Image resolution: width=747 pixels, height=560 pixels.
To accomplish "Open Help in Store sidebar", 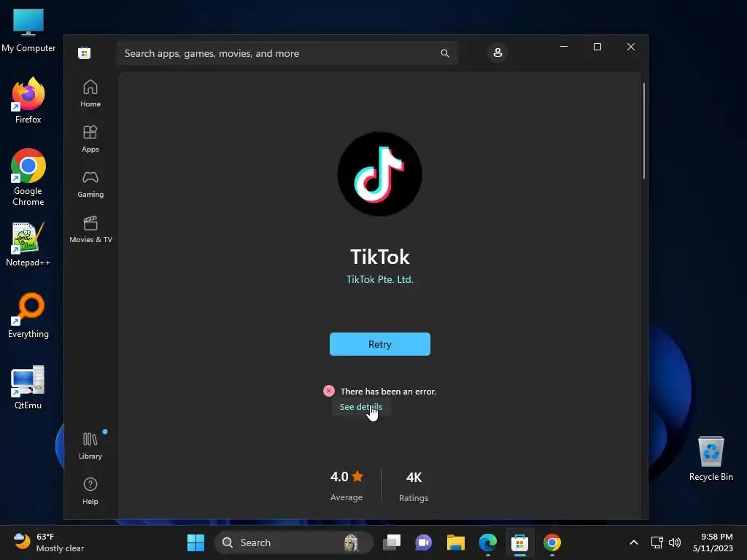I will click(90, 491).
